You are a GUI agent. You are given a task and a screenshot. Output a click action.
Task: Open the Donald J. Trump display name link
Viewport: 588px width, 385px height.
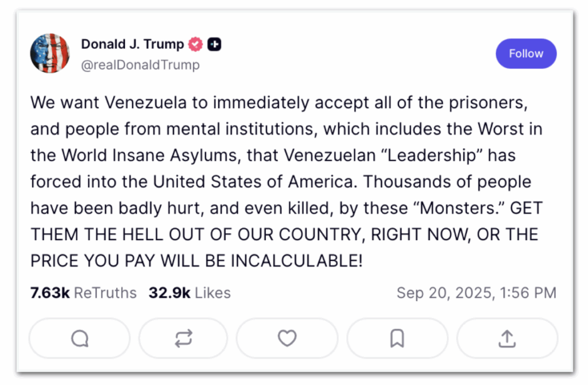(132, 44)
